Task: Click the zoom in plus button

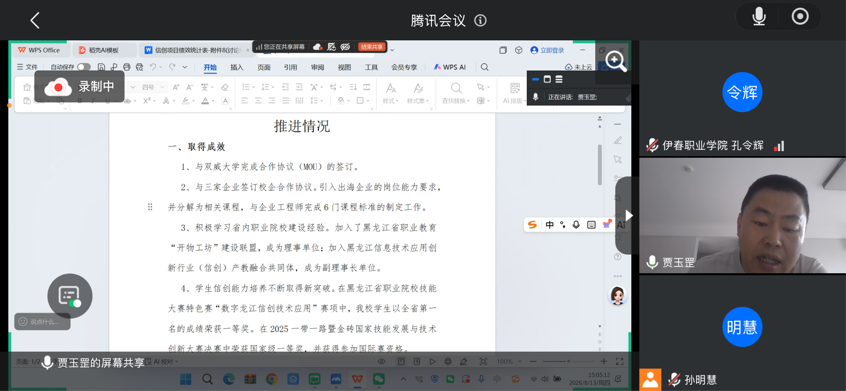Action: (x=604, y=361)
